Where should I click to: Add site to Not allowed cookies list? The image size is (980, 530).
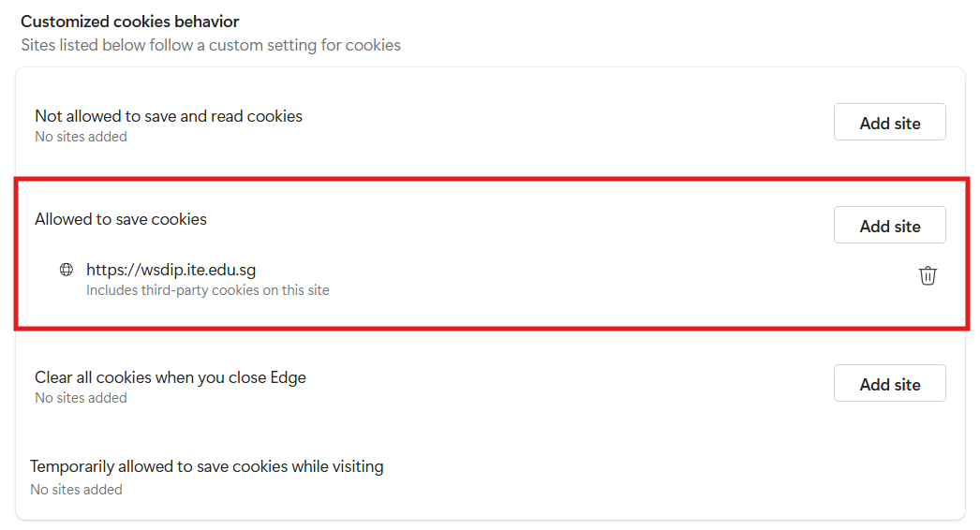pos(889,123)
